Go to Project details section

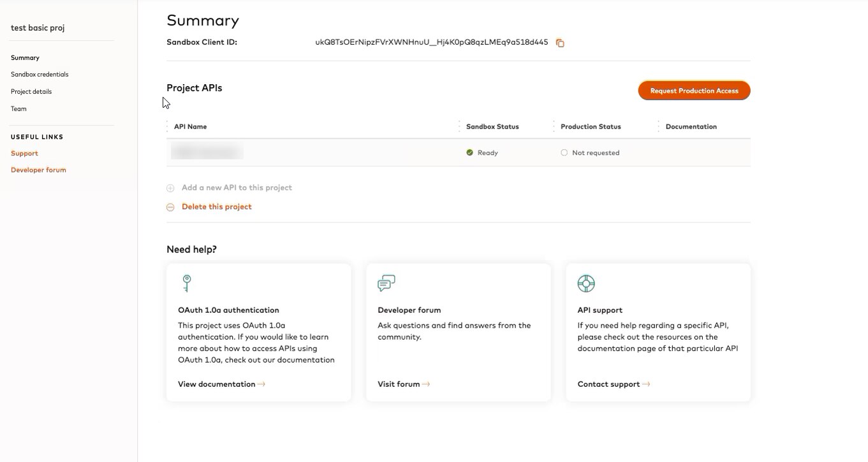31,92
